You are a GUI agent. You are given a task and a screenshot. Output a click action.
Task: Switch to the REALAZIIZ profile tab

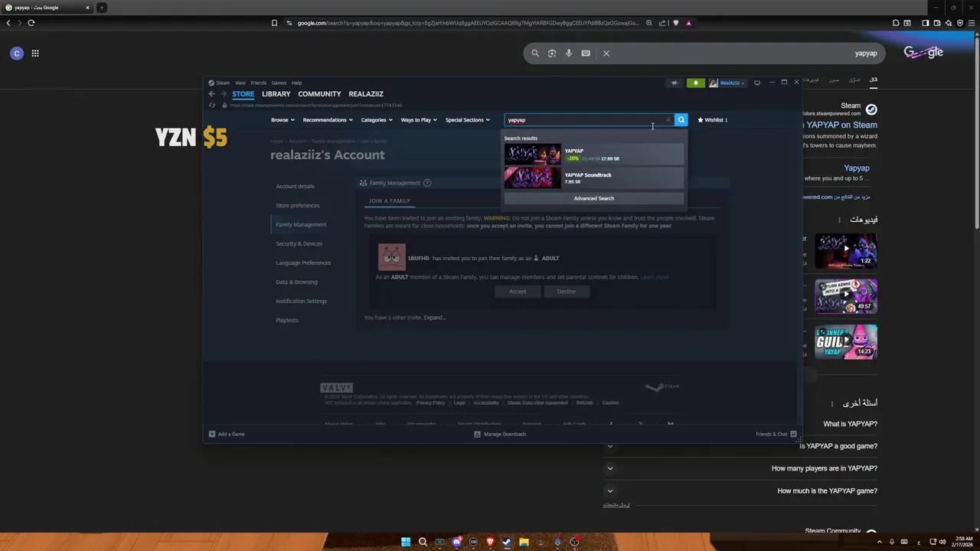click(366, 94)
